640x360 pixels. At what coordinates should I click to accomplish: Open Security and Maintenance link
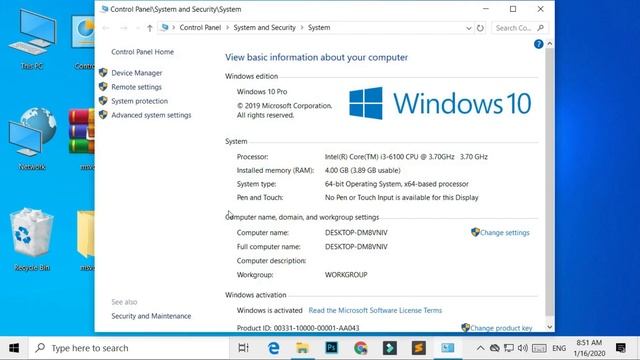pos(151,316)
